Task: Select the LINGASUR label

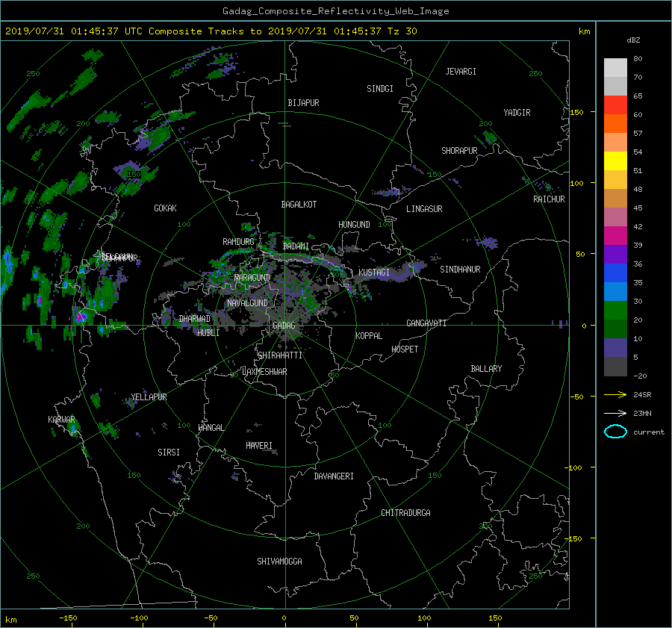Action: click(424, 209)
